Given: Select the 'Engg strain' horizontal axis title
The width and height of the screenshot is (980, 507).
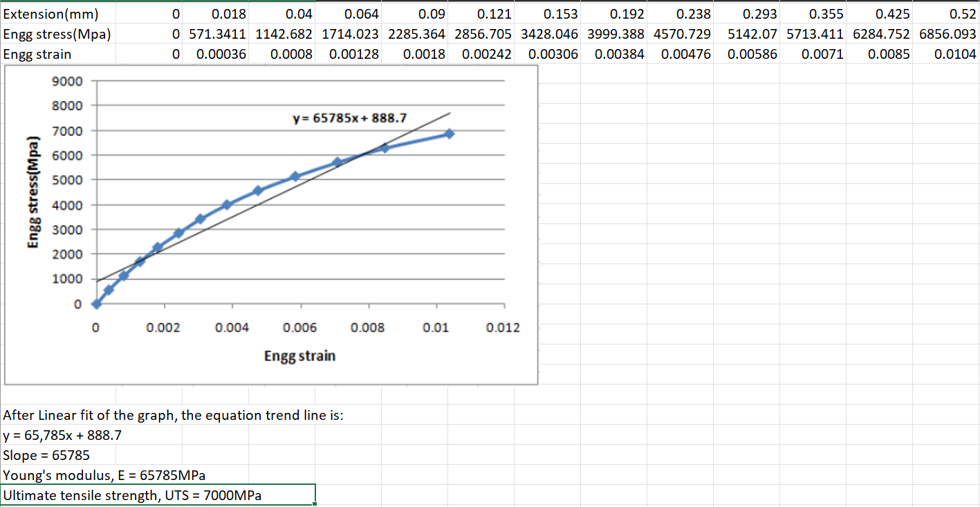Looking at the screenshot, I should [x=299, y=356].
